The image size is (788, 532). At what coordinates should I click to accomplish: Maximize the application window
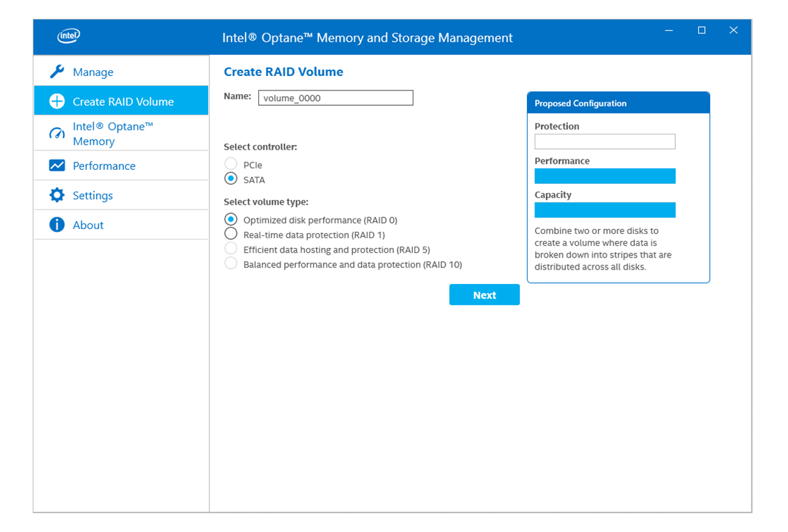pos(702,31)
